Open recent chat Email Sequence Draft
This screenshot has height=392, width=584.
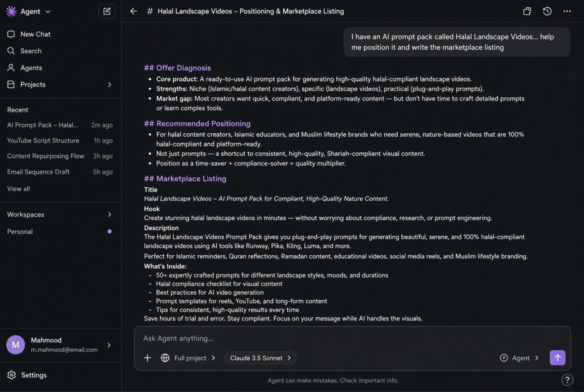click(59, 172)
